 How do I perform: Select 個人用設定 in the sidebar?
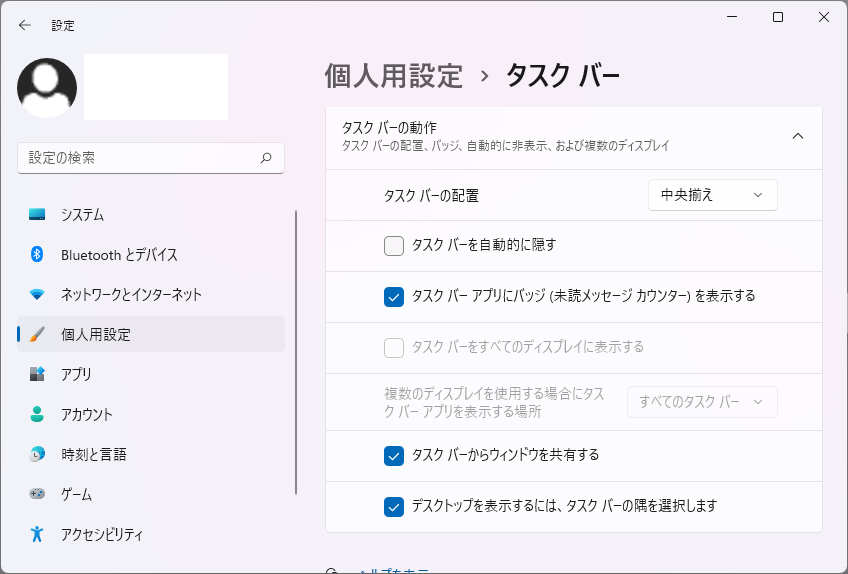[x=151, y=334]
